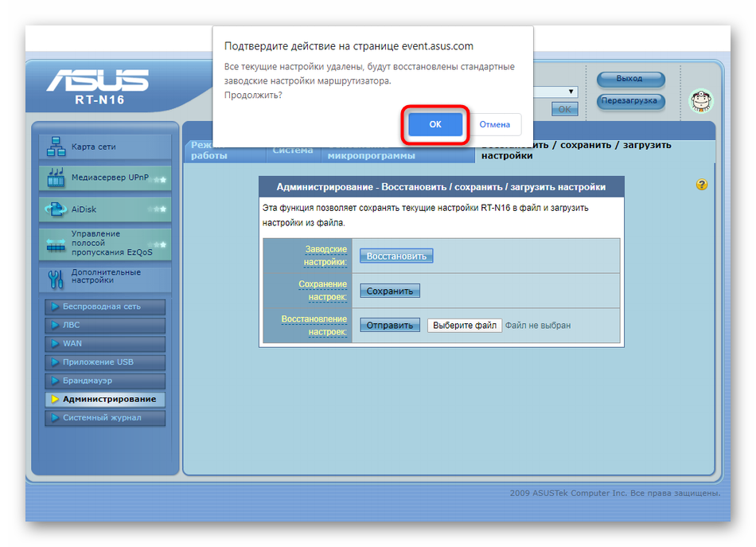Open Дополнительные настройки menu entry
This screenshot has height=547, width=756.
(x=105, y=279)
